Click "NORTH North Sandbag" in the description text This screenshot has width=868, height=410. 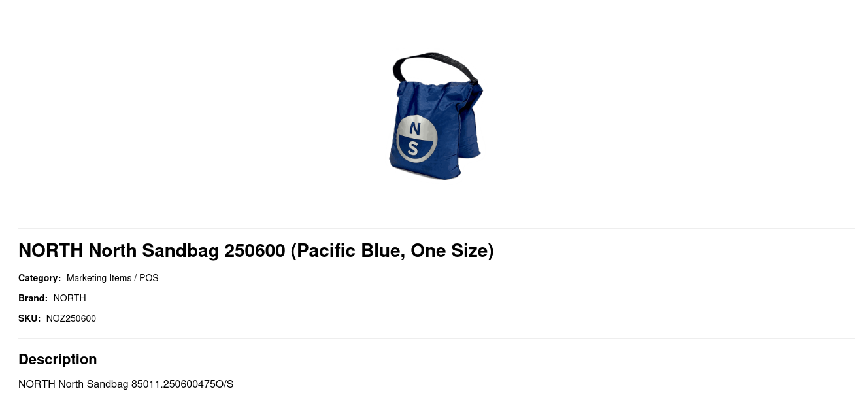(73, 384)
